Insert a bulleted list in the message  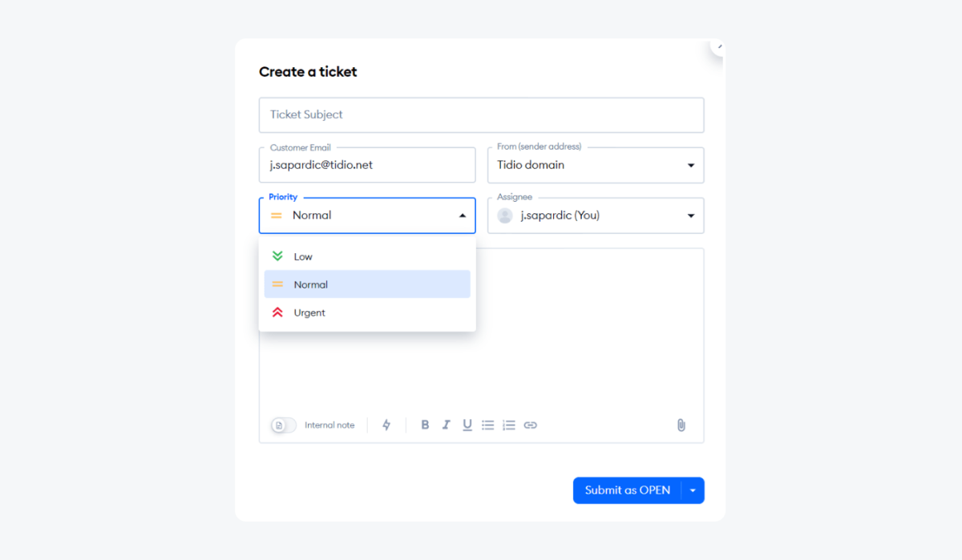pyautogui.click(x=487, y=425)
